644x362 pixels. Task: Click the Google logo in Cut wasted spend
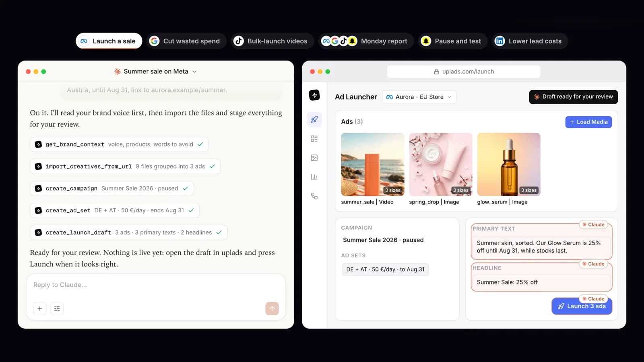pyautogui.click(x=154, y=41)
